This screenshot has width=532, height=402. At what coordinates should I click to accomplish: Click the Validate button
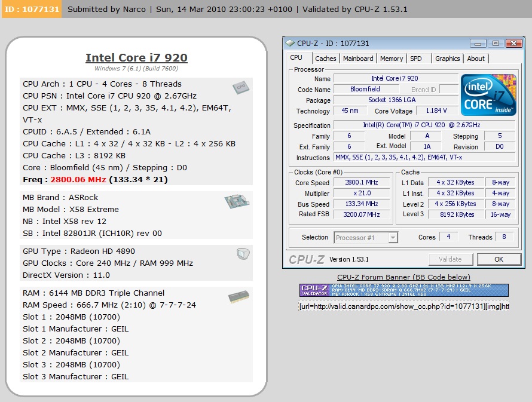(450, 259)
